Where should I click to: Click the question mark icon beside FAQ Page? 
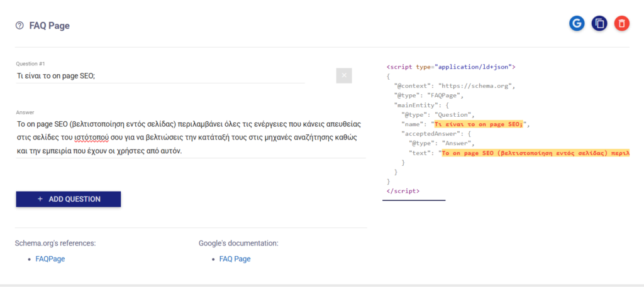[x=19, y=25]
